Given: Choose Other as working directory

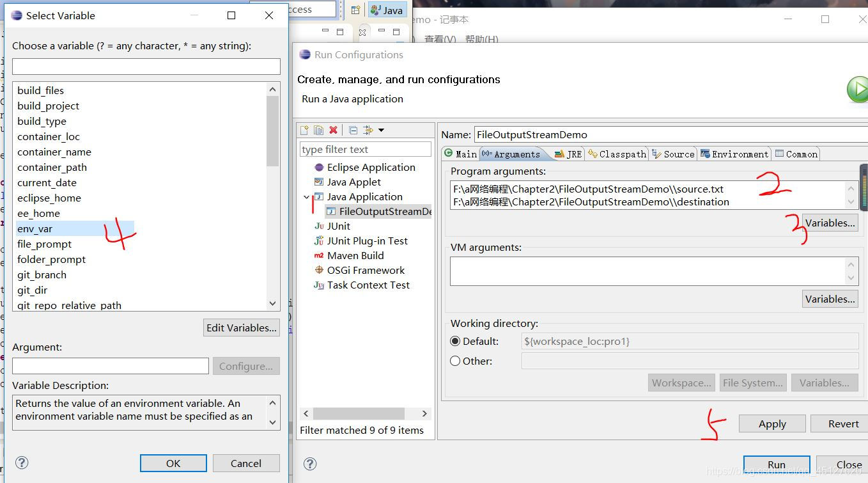Looking at the screenshot, I should pos(454,361).
